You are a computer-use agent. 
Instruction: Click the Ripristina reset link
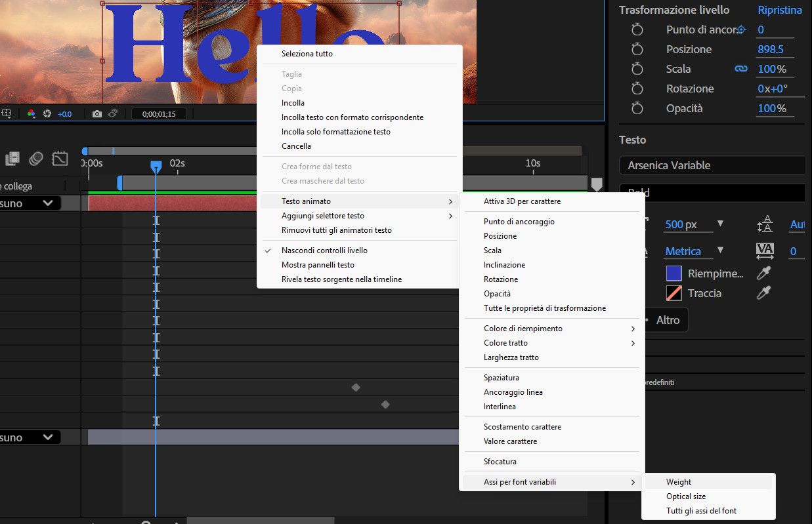(779, 10)
